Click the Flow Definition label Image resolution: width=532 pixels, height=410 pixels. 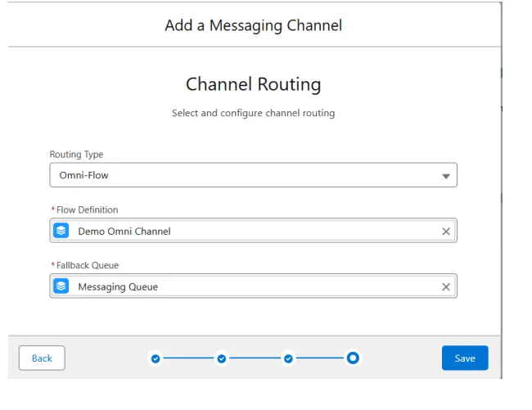86,210
